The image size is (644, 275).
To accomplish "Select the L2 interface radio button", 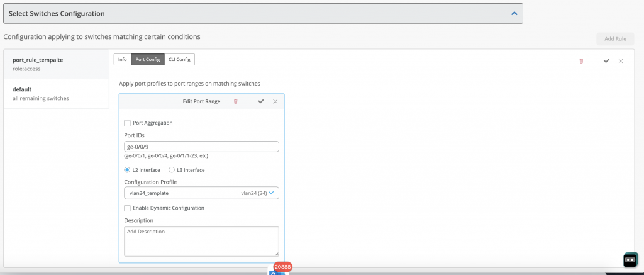I will tap(128, 170).
